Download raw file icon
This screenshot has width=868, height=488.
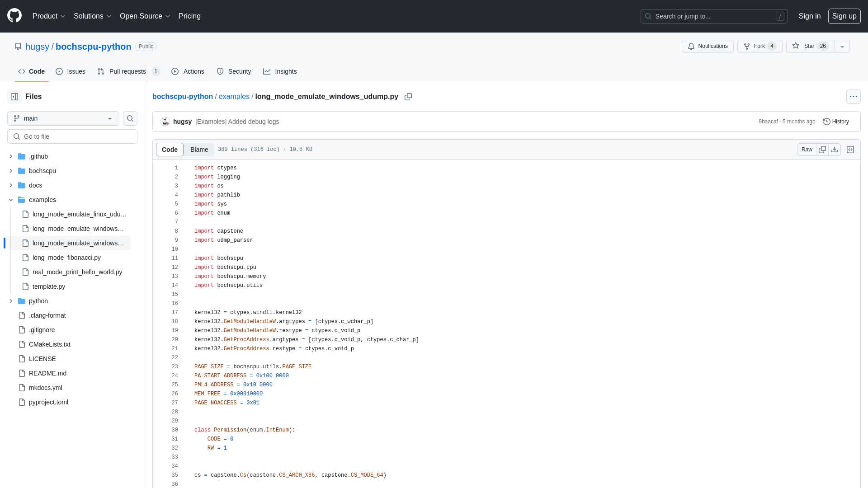(835, 150)
